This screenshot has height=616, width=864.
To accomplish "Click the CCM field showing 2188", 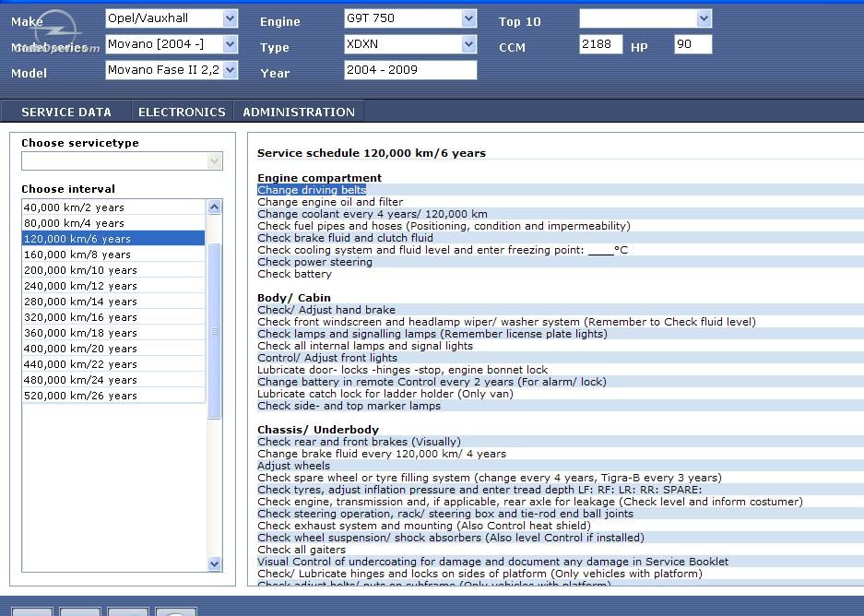I will pyautogui.click(x=600, y=44).
